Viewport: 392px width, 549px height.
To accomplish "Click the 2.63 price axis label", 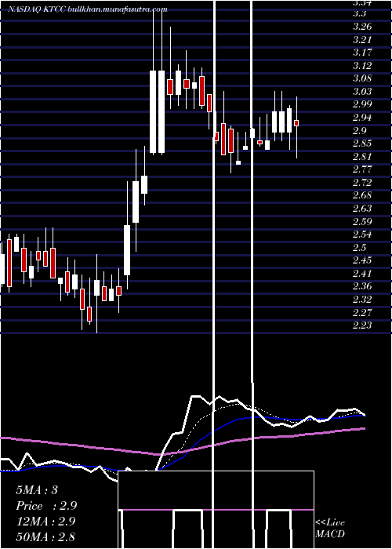I will pyautogui.click(x=362, y=209).
